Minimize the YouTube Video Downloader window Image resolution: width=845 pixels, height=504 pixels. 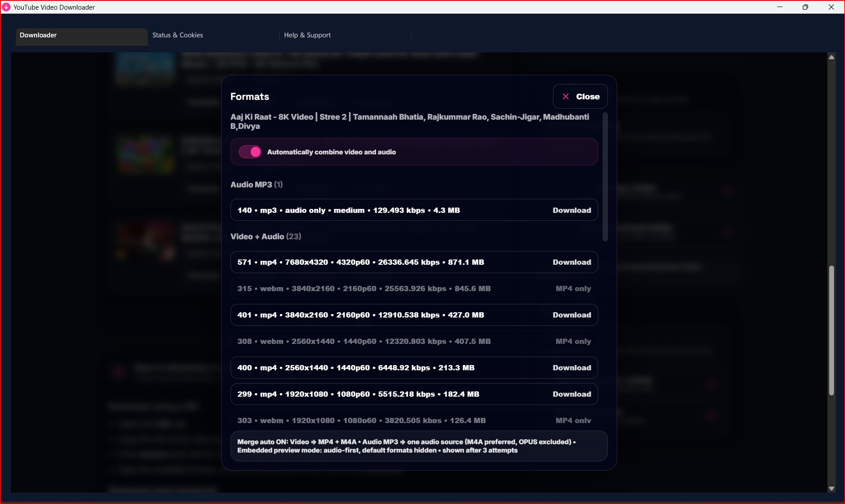[x=780, y=7]
